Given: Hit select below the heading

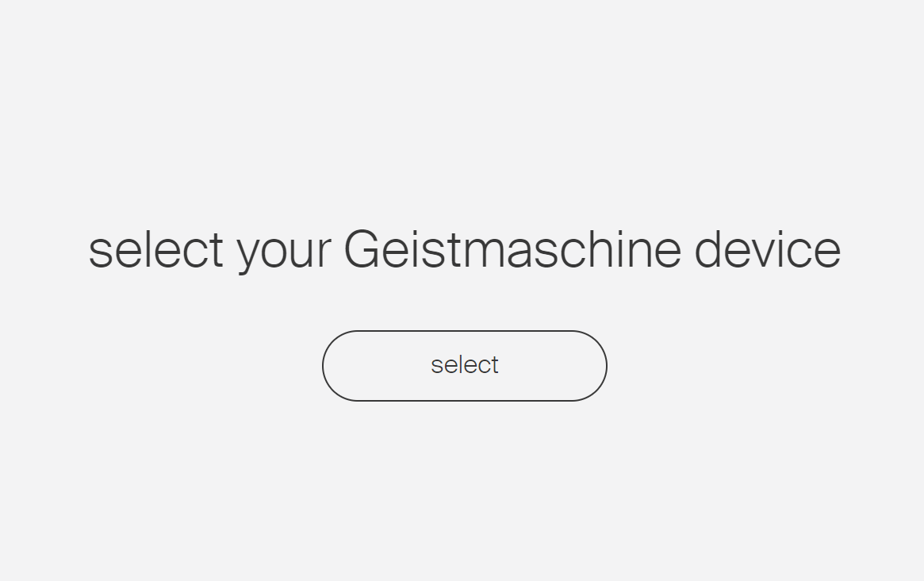Looking at the screenshot, I should tap(464, 366).
